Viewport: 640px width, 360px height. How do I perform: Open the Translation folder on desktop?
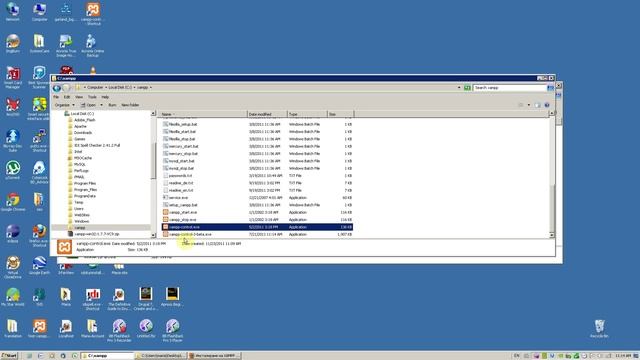[12, 329]
